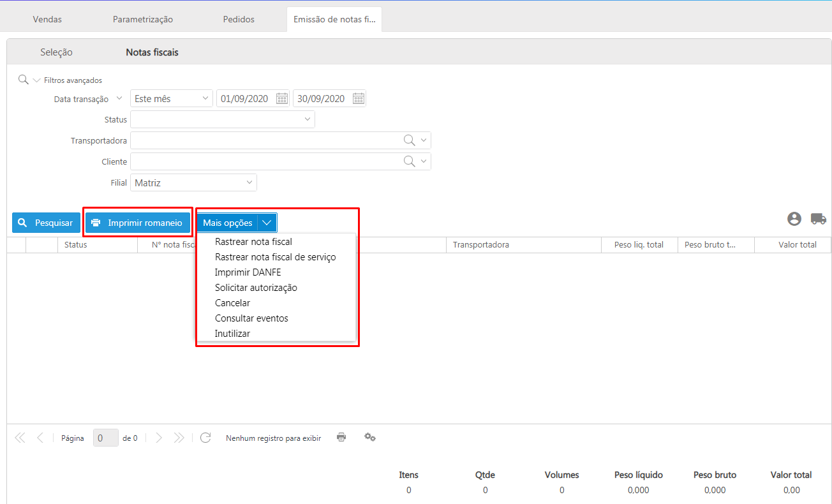Click the user profile icon above the table
The image size is (832, 504).
(x=794, y=219)
